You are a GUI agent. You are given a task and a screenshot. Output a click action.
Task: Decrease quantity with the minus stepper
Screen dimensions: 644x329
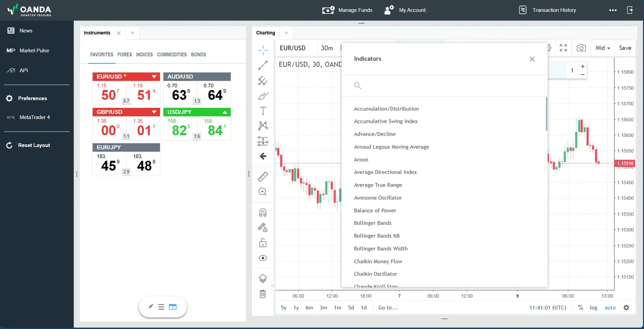pyautogui.click(x=582, y=74)
